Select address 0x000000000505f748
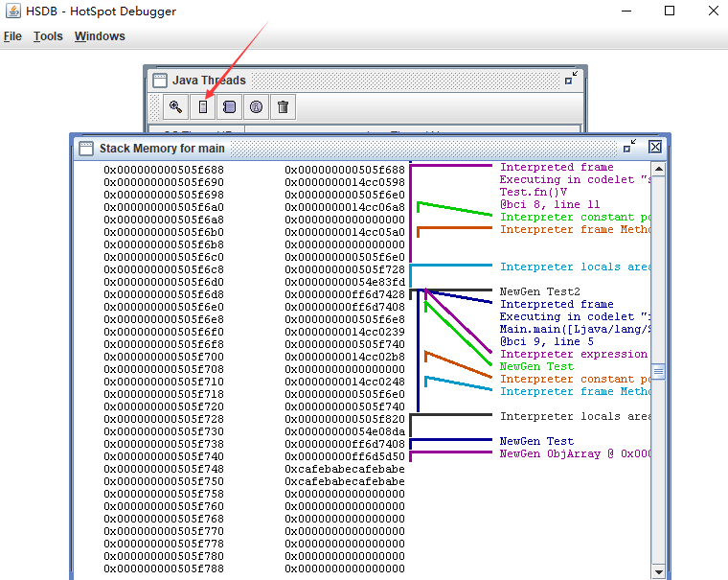728x580 pixels. (x=164, y=469)
